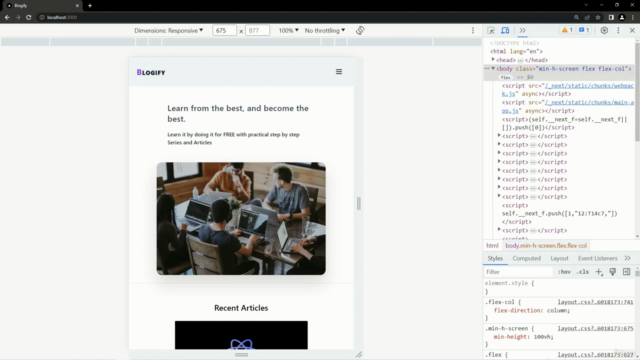
Task: Show more style pane tabs
Action: click(627, 258)
